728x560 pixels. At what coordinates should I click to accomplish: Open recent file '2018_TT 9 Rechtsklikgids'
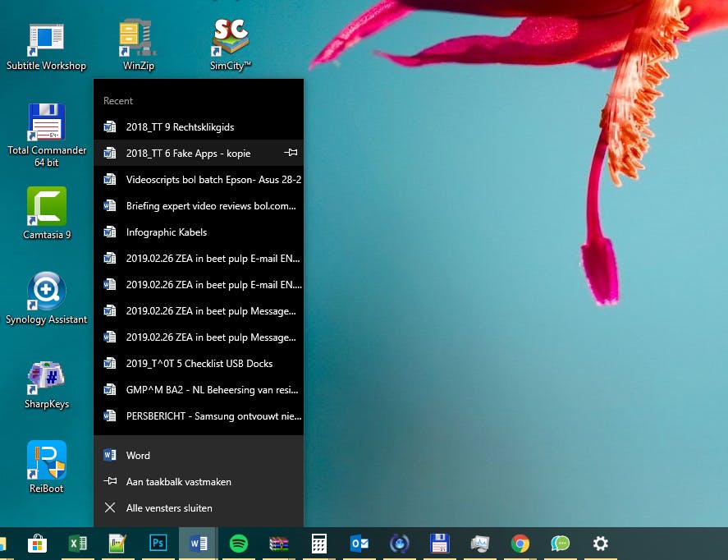pos(180,127)
